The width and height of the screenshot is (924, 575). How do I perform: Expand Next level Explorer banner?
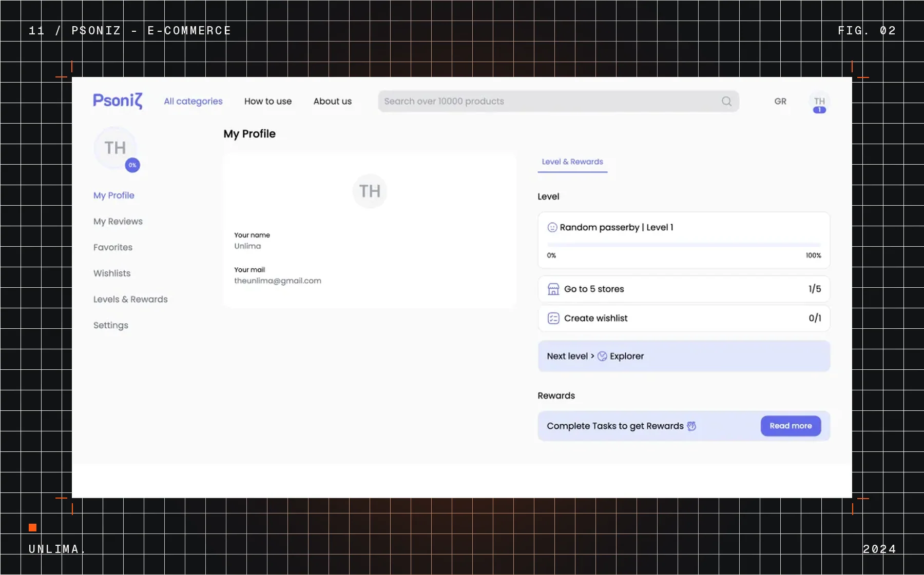point(684,356)
